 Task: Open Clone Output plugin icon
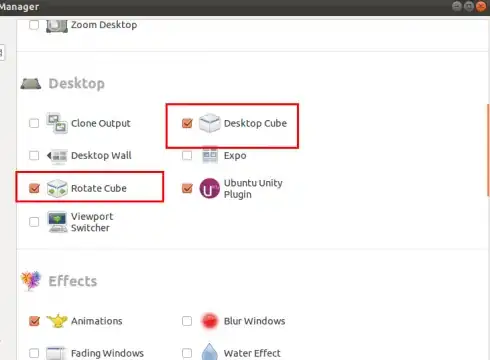point(57,123)
